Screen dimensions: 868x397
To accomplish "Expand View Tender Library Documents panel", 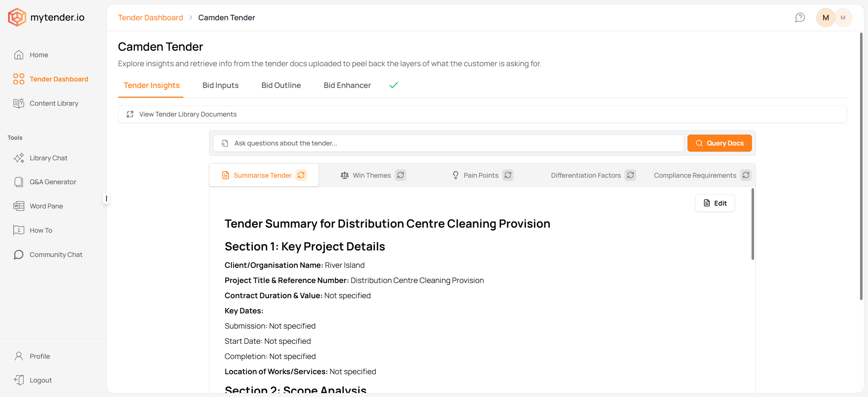I will (188, 114).
